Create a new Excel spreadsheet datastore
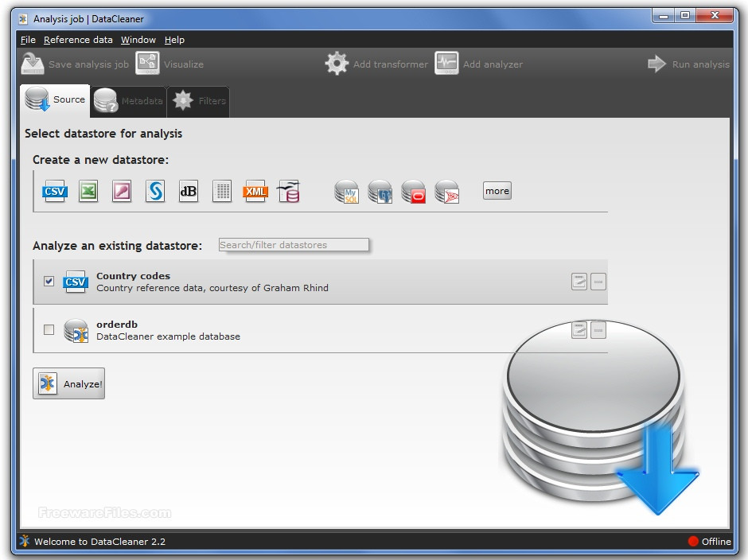The height and width of the screenshot is (560, 748). pos(88,191)
